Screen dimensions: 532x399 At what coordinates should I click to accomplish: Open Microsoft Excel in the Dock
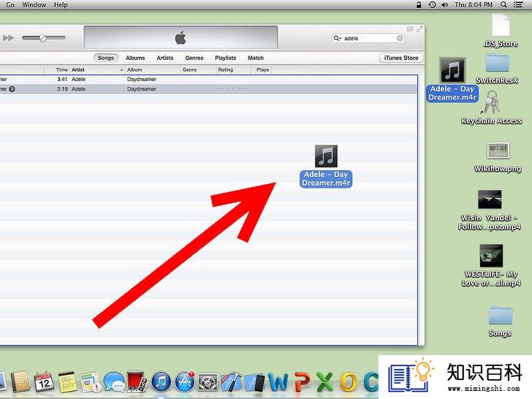tap(324, 382)
